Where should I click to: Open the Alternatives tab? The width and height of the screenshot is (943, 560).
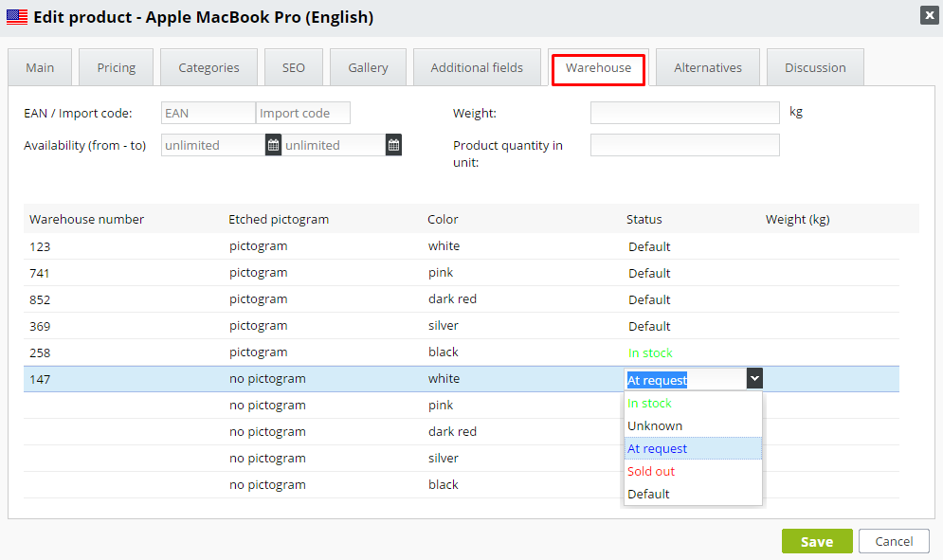[708, 67]
